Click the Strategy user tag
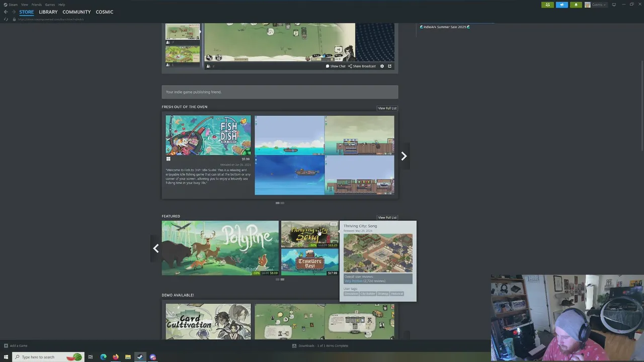The image size is (644, 362). pyautogui.click(x=383, y=294)
